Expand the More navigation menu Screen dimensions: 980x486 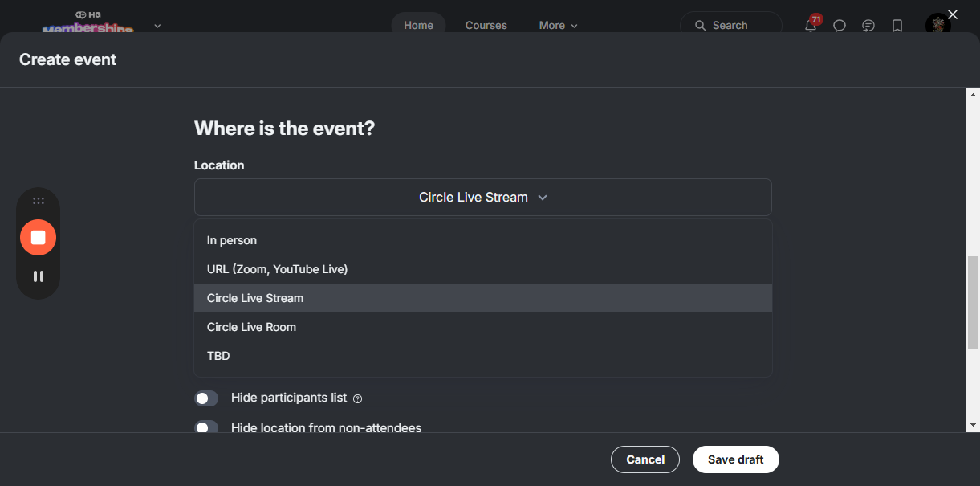(x=558, y=26)
